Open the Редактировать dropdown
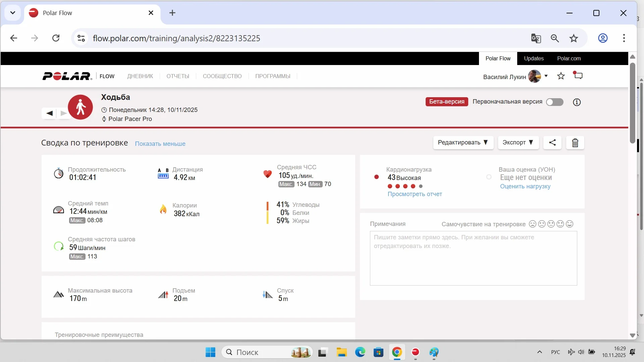 click(x=463, y=142)
